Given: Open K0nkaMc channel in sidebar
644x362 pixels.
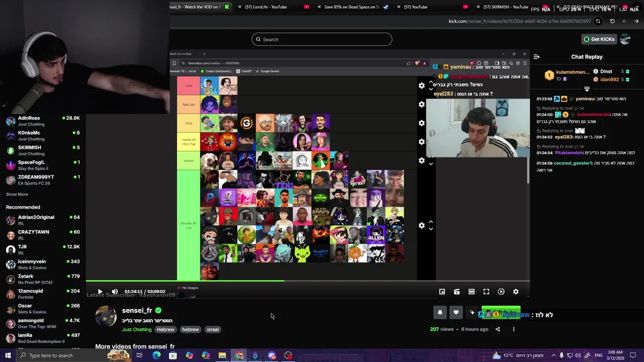Looking at the screenshot, I should coord(43,136).
